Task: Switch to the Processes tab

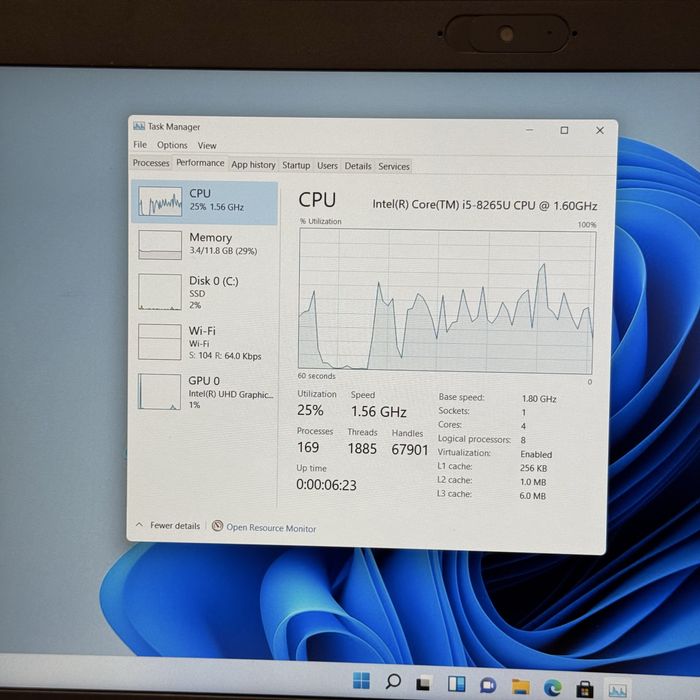Action: pos(151,163)
